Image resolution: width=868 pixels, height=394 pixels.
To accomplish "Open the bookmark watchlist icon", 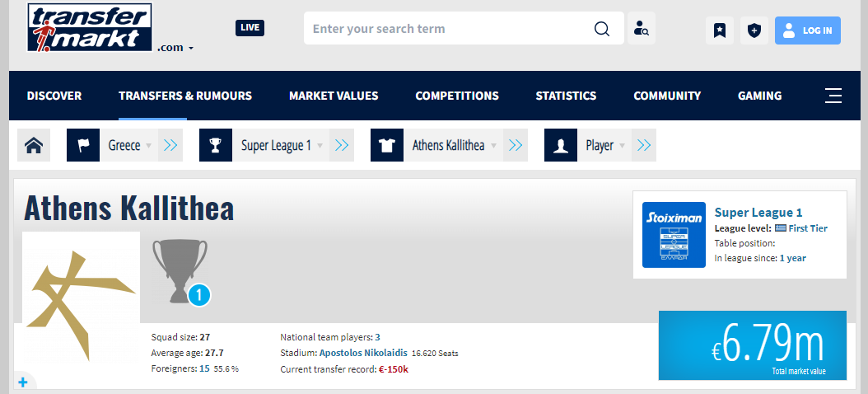I will pos(720,30).
